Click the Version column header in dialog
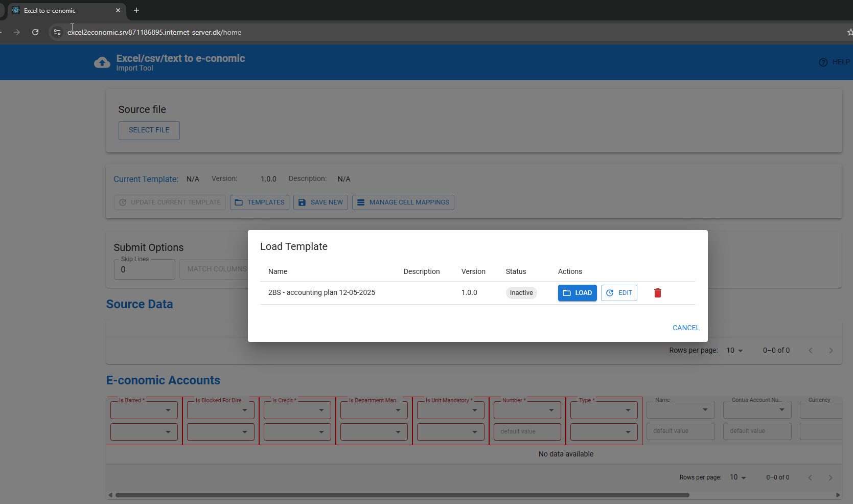The width and height of the screenshot is (853, 504). click(473, 271)
